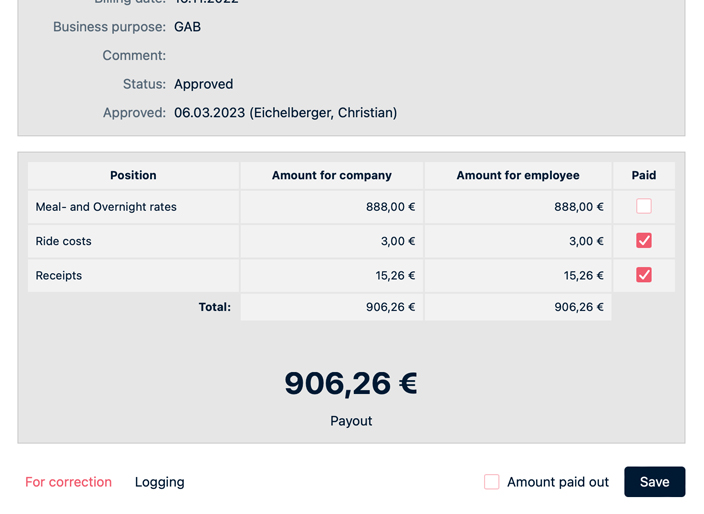The height and width of the screenshot is (514, 704).
Task: Click the Receipts row label
Action: tap(59, 275)
